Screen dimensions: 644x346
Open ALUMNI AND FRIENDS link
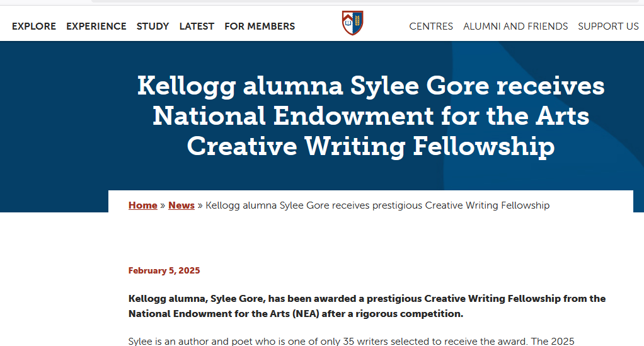pyautogui.click(x=515, y=26)
